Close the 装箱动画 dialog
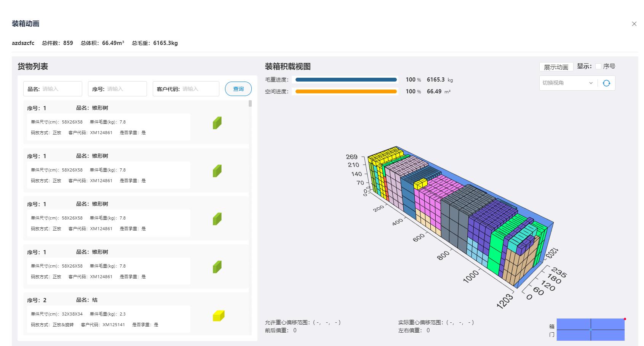Screen dimensions: 644x346 (x=634, y=23)
